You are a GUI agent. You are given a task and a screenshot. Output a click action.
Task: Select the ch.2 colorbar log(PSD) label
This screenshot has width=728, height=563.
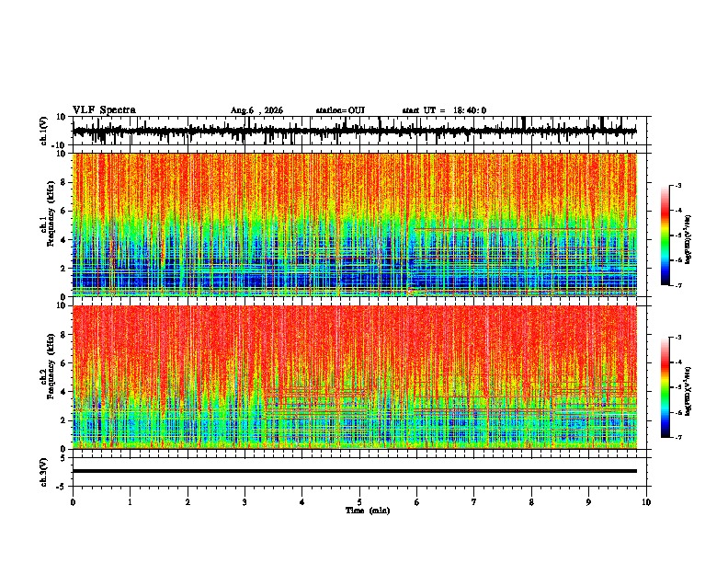(x=688, y=391)
